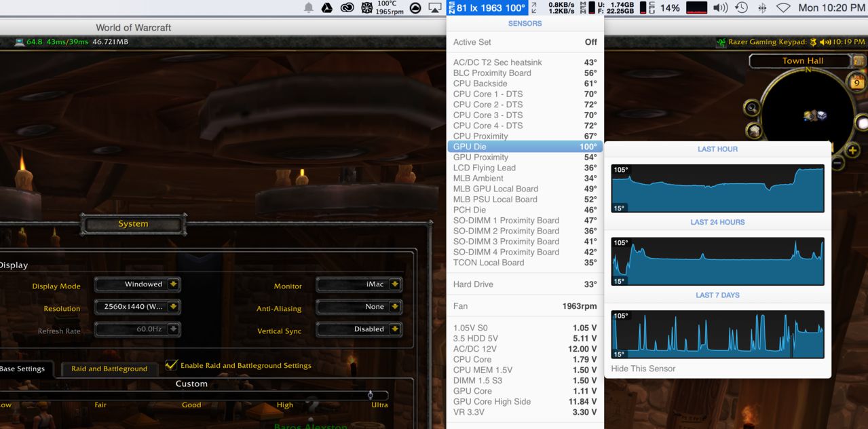This screenshot has width=868, height=429.
Task: Click the minimap tracking magnifier icon
Action: (752, 107)
